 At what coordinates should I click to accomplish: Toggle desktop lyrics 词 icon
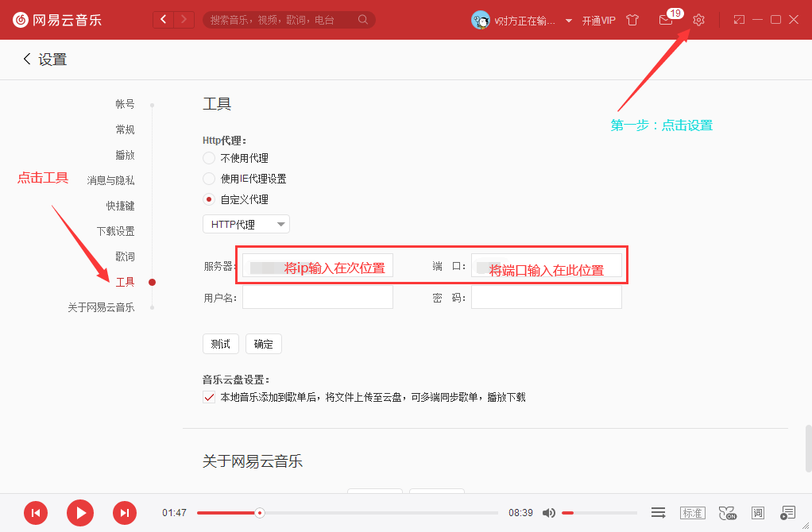(x=758, y=513)
